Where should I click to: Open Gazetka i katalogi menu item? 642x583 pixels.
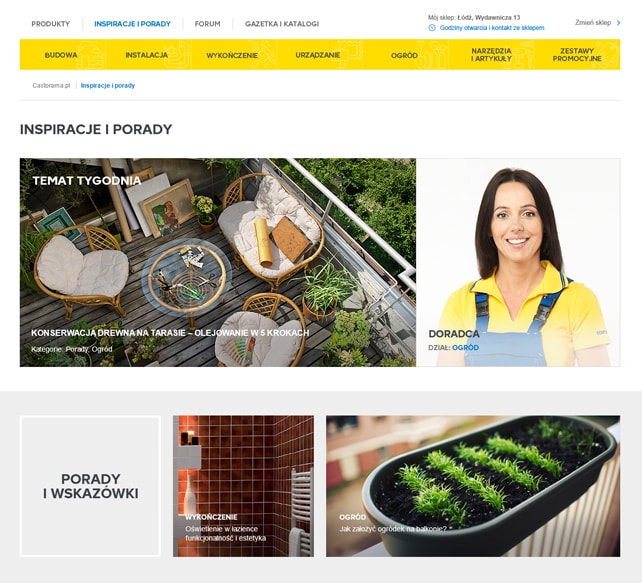coord(282,24)
